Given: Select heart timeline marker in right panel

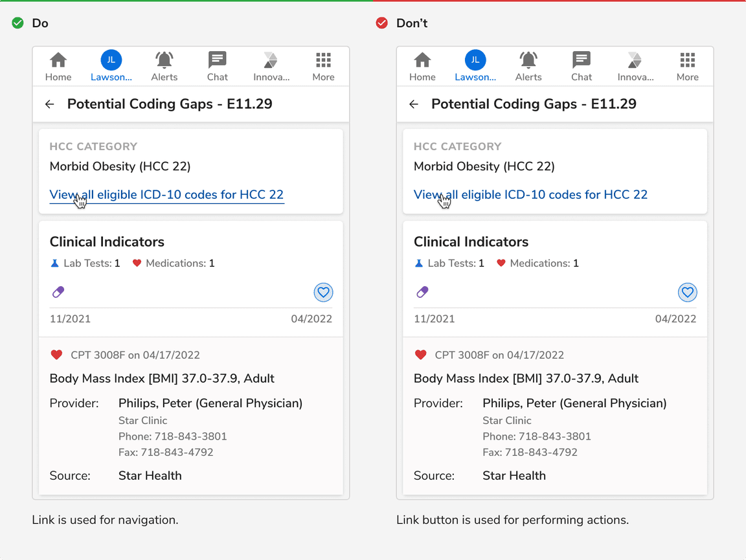Looking at the screenshot, I should point(688,292).
